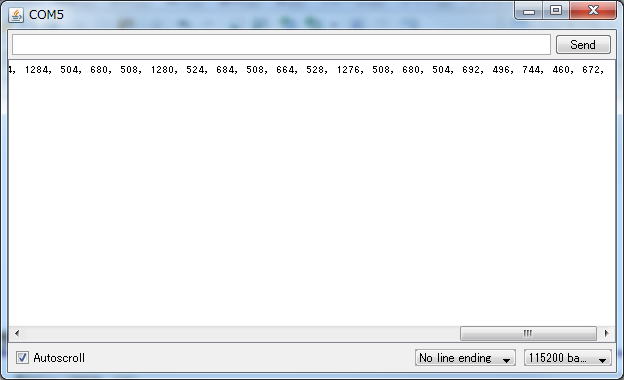The height and width of the screenshot is (380, 624).
Task: Click the value 744 in the serial output
Action: [x=531, y=70]
